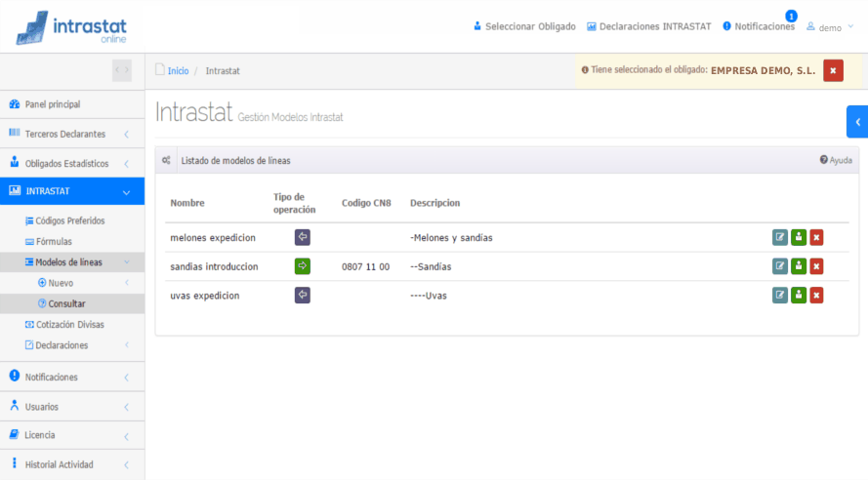Viewport: 868px width, 480px height.
Task: Select Consultar under Modelos de líneas
Action: (x=72, y=303)
